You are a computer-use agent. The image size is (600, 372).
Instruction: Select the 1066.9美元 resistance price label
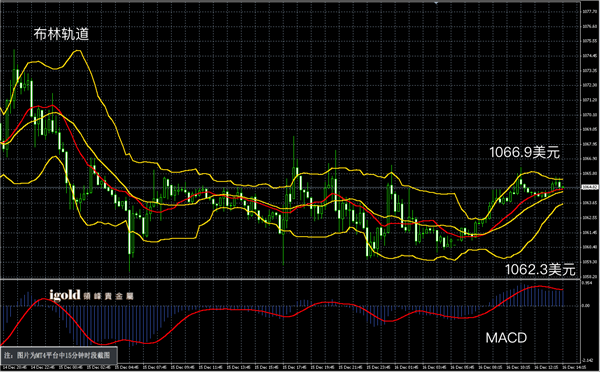[525, 152]
